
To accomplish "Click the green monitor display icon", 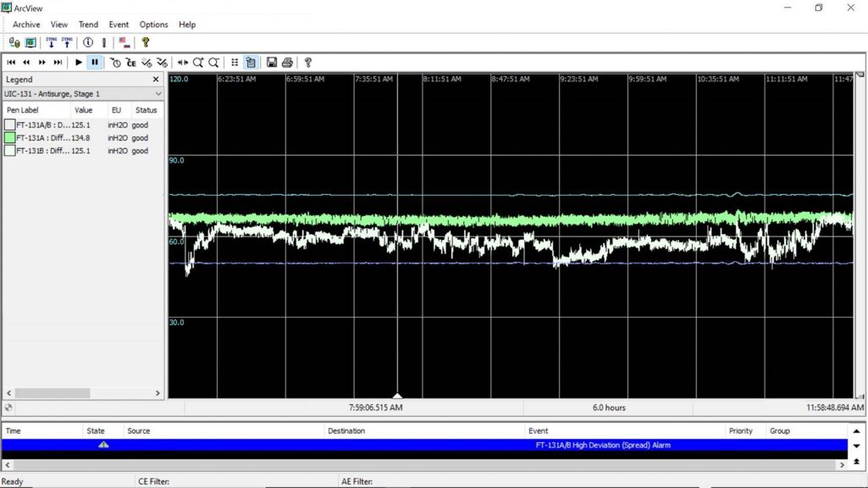I will (30, 42).
